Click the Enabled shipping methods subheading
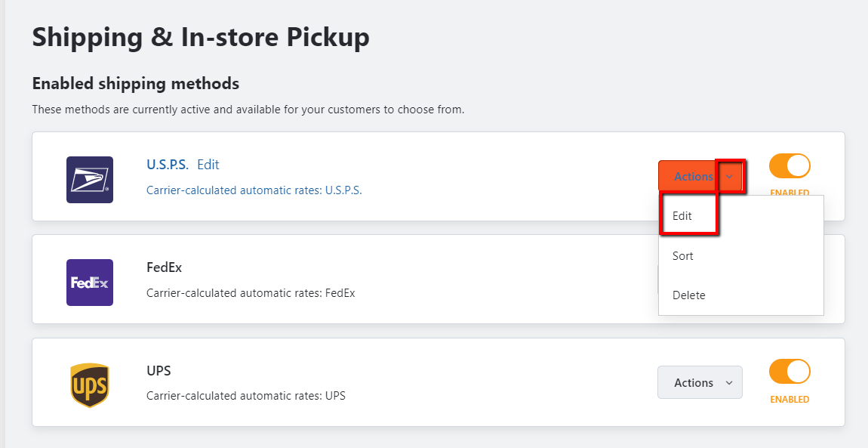Image resolution: width=868 pixels, height=448 pixels. [136, 83]
